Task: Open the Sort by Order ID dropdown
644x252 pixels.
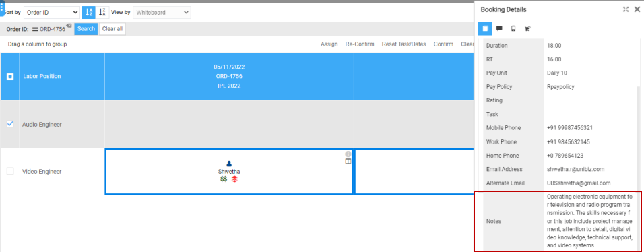Action: coord(52,12)
